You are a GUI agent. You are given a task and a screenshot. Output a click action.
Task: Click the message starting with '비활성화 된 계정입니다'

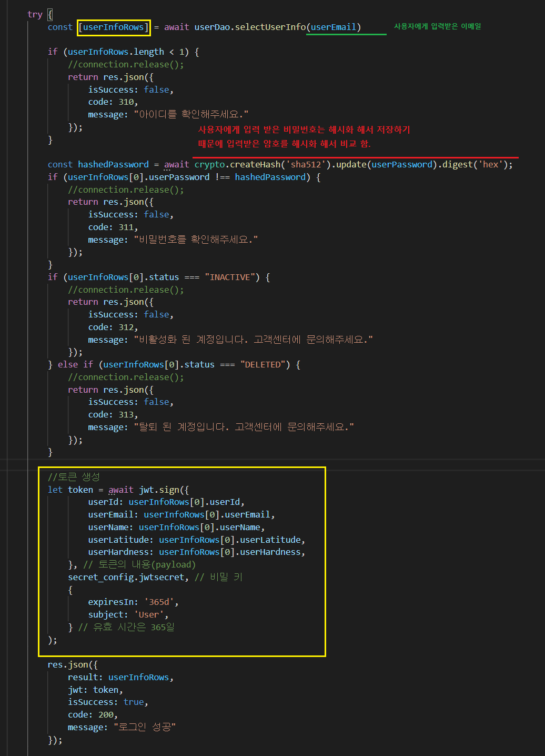click(x=254, y=340)
